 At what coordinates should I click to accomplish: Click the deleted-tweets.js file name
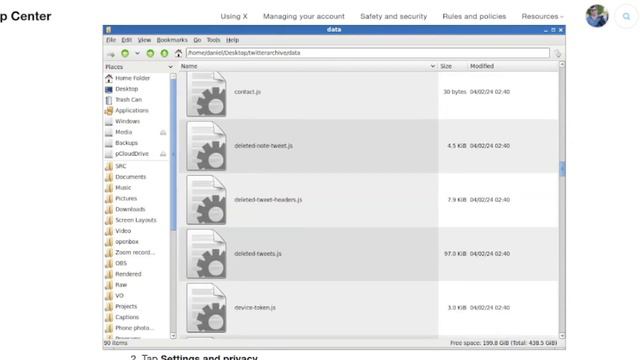(258, 254)
